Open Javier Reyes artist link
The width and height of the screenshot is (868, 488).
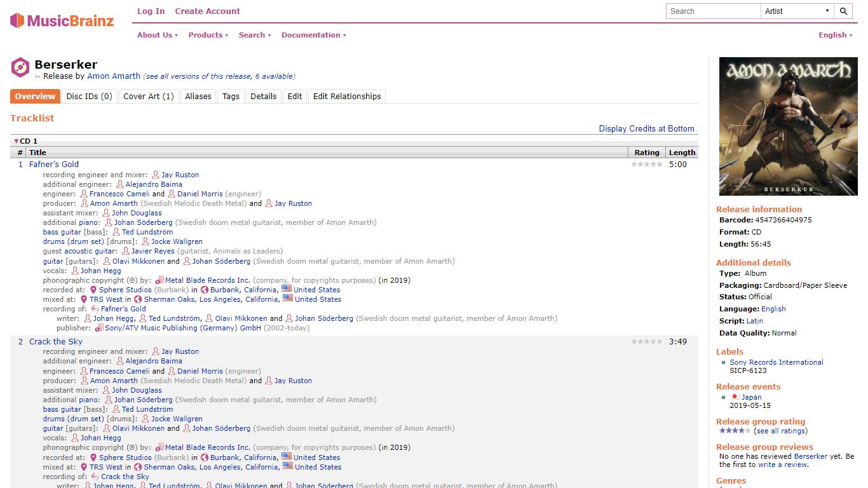tap(153, 251)
